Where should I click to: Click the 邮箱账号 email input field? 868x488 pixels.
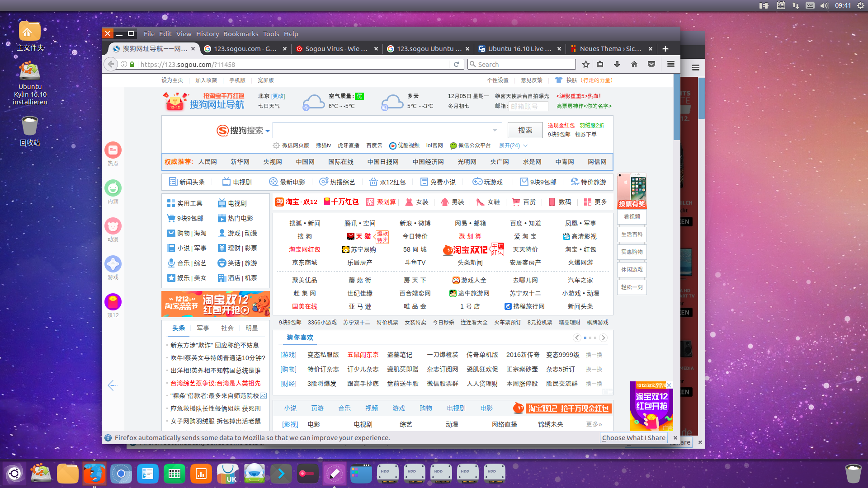click(528, 106)
